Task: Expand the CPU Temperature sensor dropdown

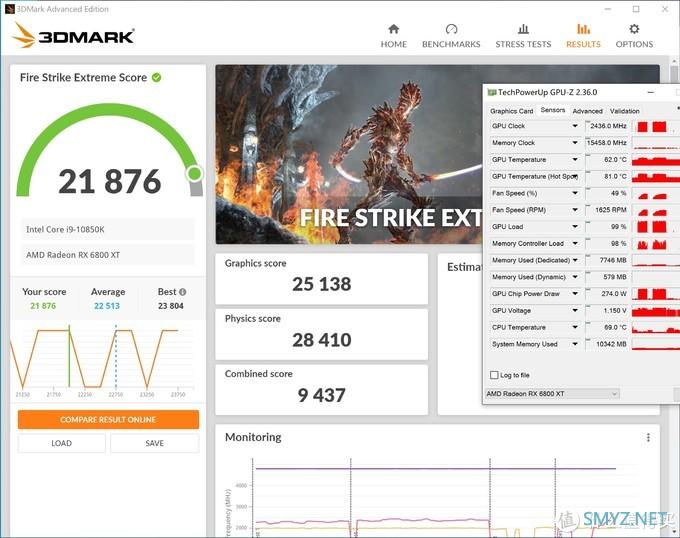Action: 575,327
